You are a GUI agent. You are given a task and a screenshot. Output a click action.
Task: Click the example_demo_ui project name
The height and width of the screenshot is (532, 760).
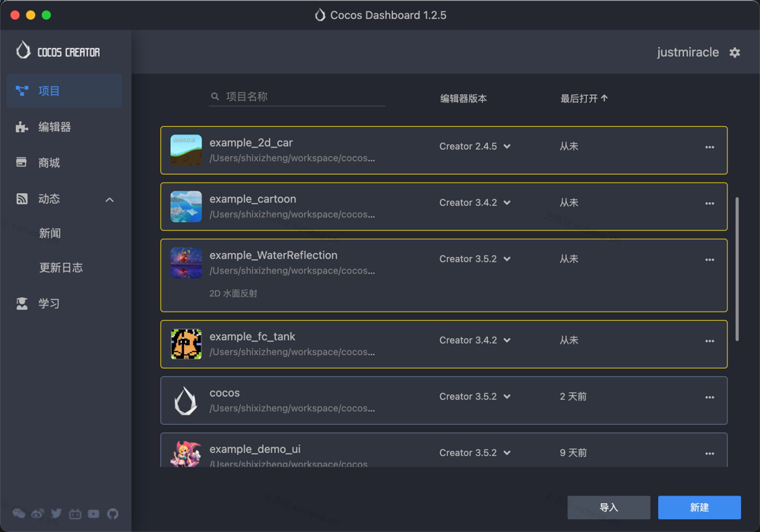[255, 449]
